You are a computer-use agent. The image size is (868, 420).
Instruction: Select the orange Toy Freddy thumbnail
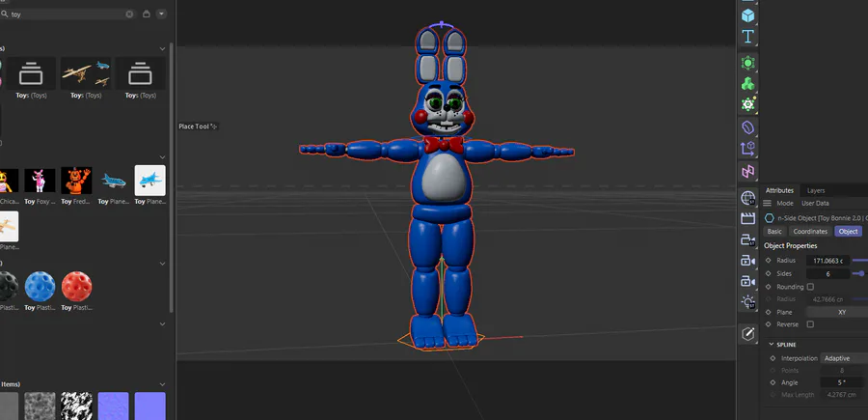point(76,181)
